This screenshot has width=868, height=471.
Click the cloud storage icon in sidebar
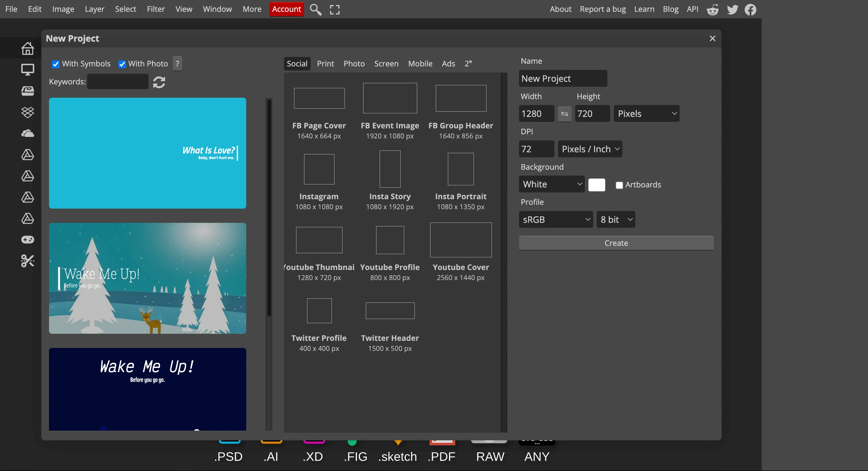click(28, 133)
